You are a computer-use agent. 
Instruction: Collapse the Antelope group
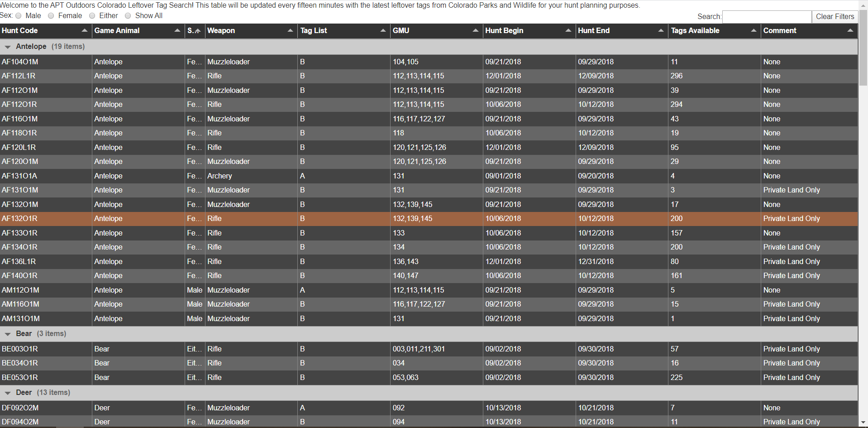tap(8, 47)
